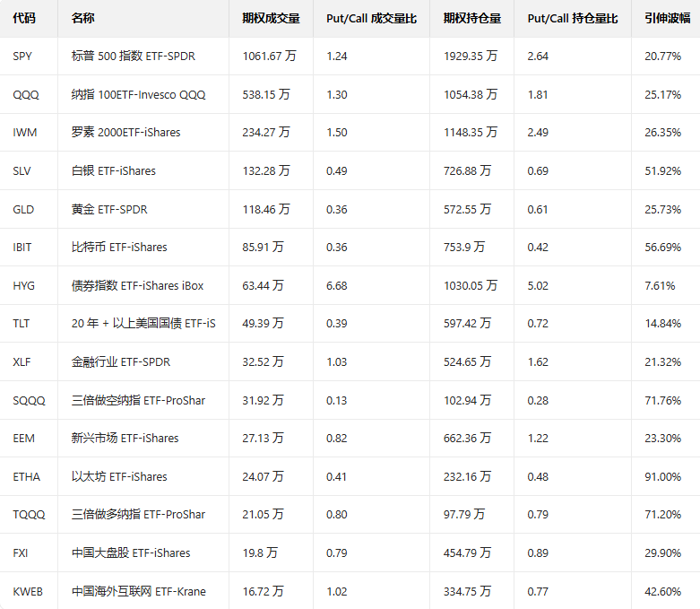Select the TQQQ ticker code

click(x=29, y=515)
